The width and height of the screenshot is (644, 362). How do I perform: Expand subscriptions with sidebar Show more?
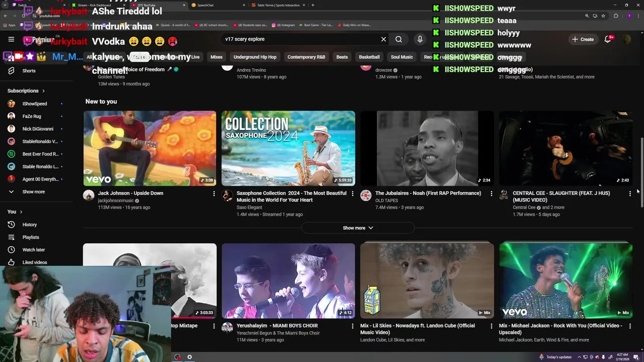coord(35,192)
